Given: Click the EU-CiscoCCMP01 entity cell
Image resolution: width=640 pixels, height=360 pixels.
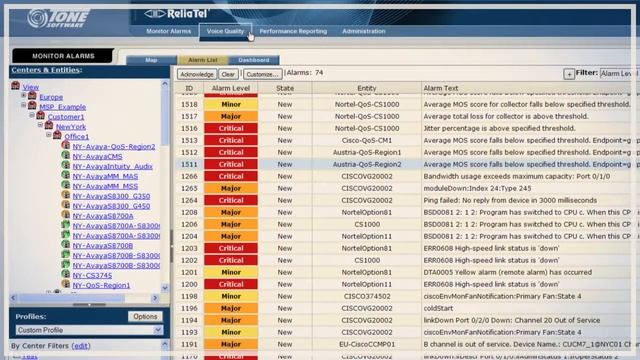Looking at the screenshot, I should click(367, 344).
